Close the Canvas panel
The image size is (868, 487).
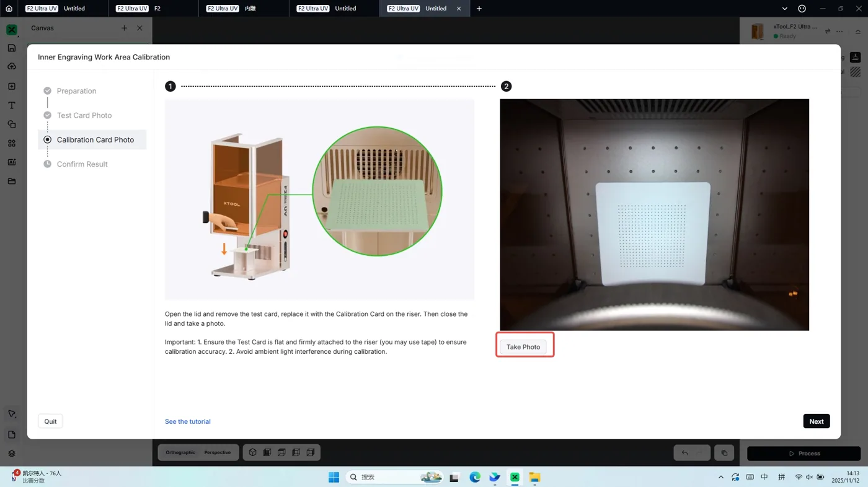(x=139, y=28)
